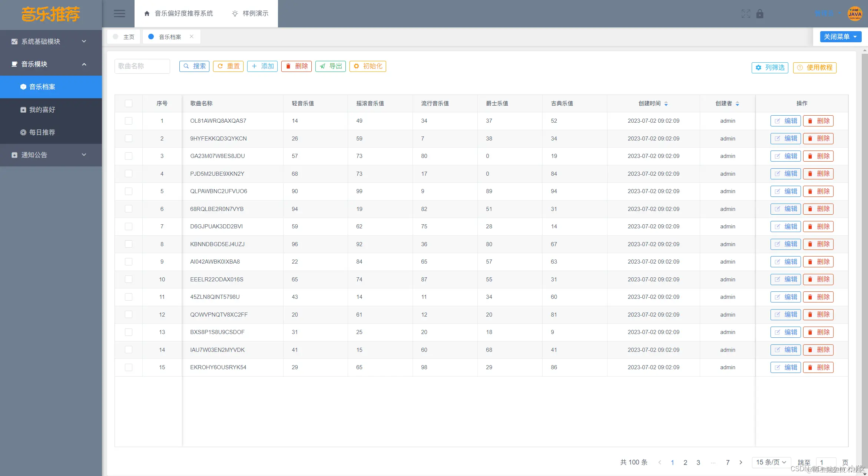Click the hamburger menu collapse icon
The height and width of the screenshot is (476, 868).
click(119, 14)
